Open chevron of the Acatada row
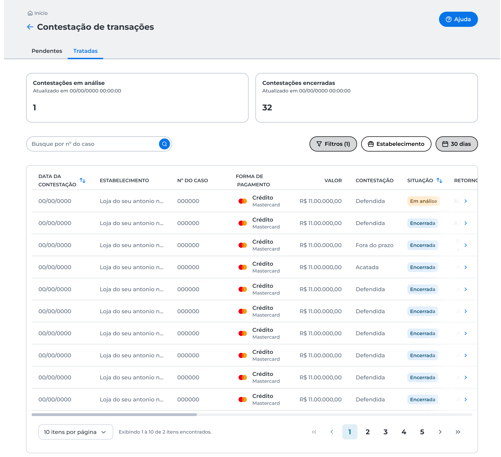Screen dimensions: 501x457 pos(466,267)
